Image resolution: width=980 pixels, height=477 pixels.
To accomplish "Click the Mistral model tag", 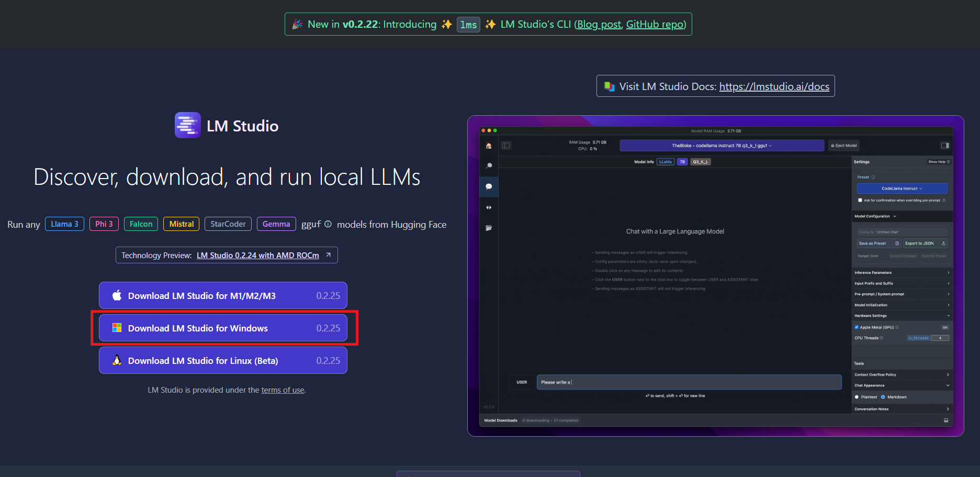I will tap(182, 224).
